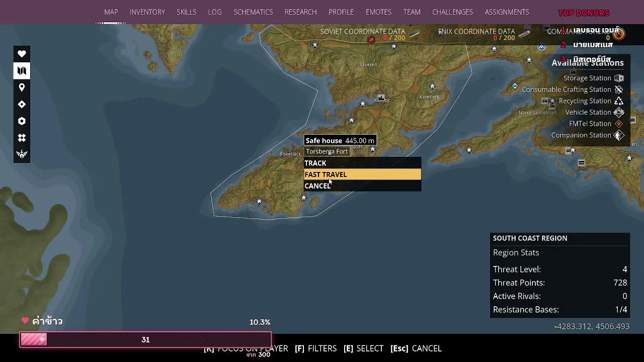This screenshot has height=362, width=644.
Task: Click the [F] FILTERS prompt
Action: point(315,348)
